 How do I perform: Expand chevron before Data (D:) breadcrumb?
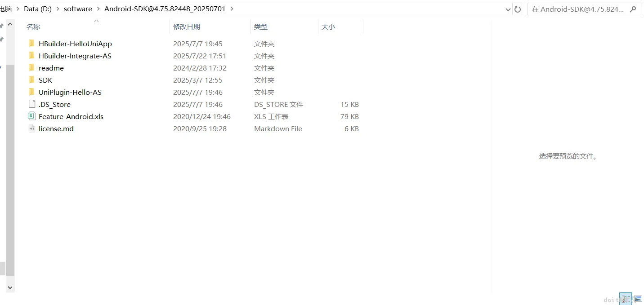coord(18,9)
